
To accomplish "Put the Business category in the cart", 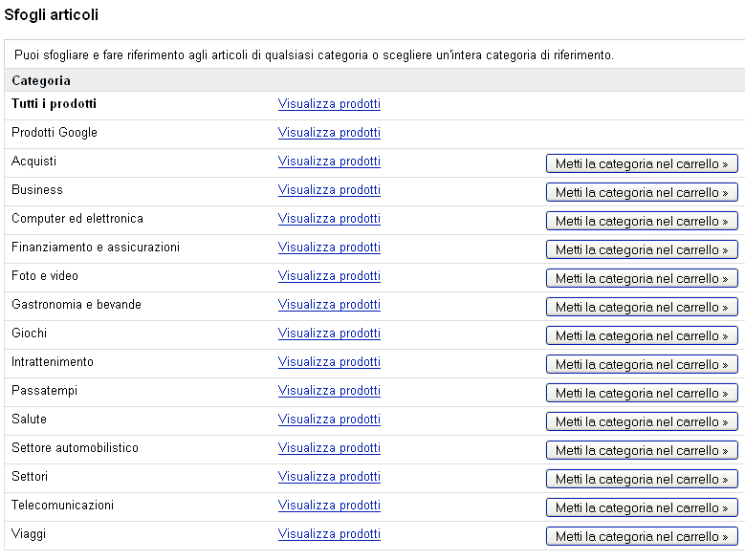I will (x=642, y=192).
